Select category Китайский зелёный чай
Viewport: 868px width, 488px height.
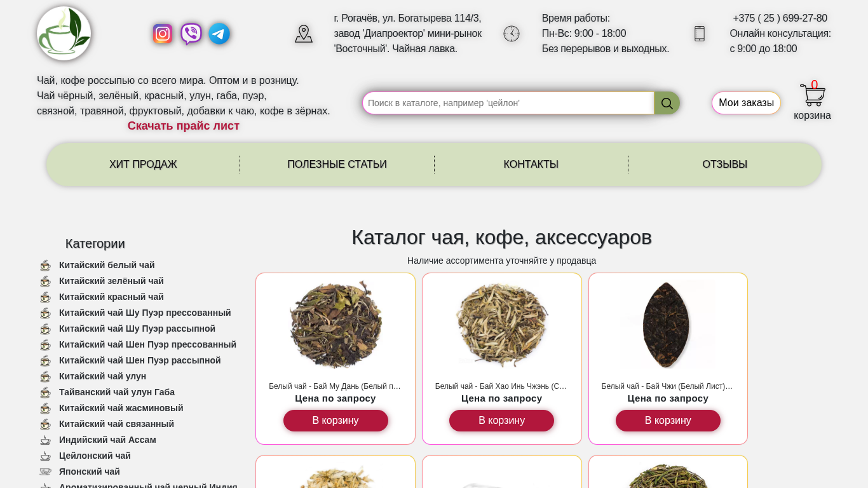coord(111,281)
